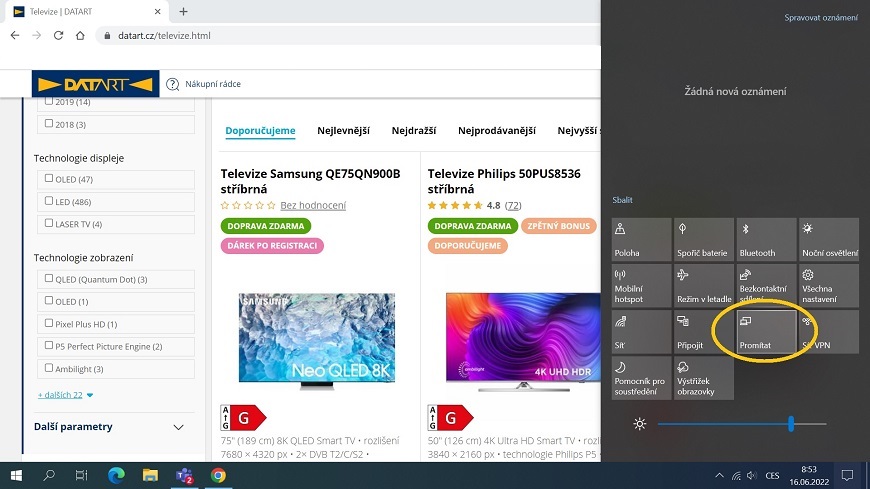Toggle Bezkontaktní sdílení tile
Viewport: 870px width, 489px height.
(x=766, y=286)
